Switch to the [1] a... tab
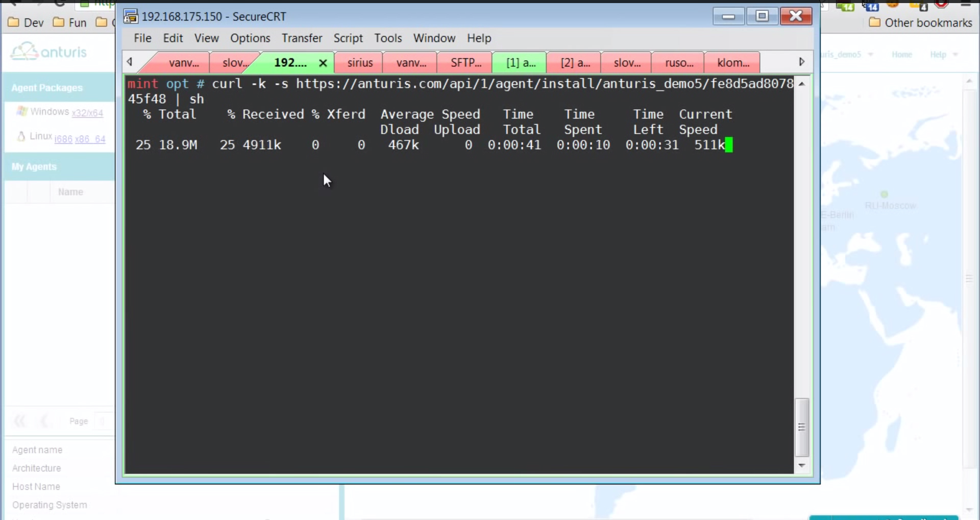This screenshot has height=520, width=980. click(521, 63)
